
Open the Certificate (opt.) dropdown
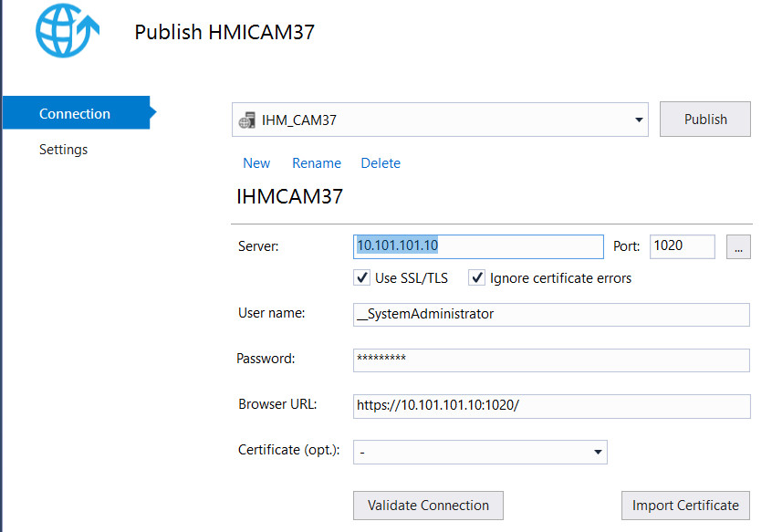click(x=480, y=452)
